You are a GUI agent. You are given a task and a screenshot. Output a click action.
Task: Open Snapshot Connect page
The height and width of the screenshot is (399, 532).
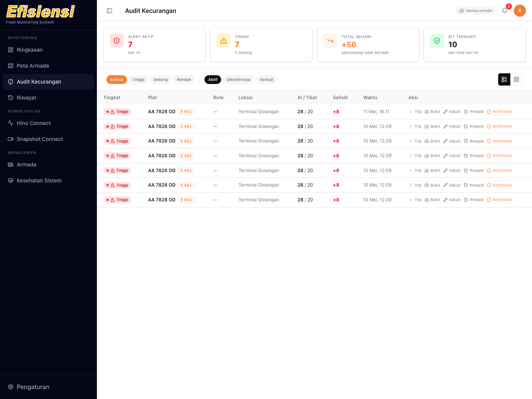(48, 139)
